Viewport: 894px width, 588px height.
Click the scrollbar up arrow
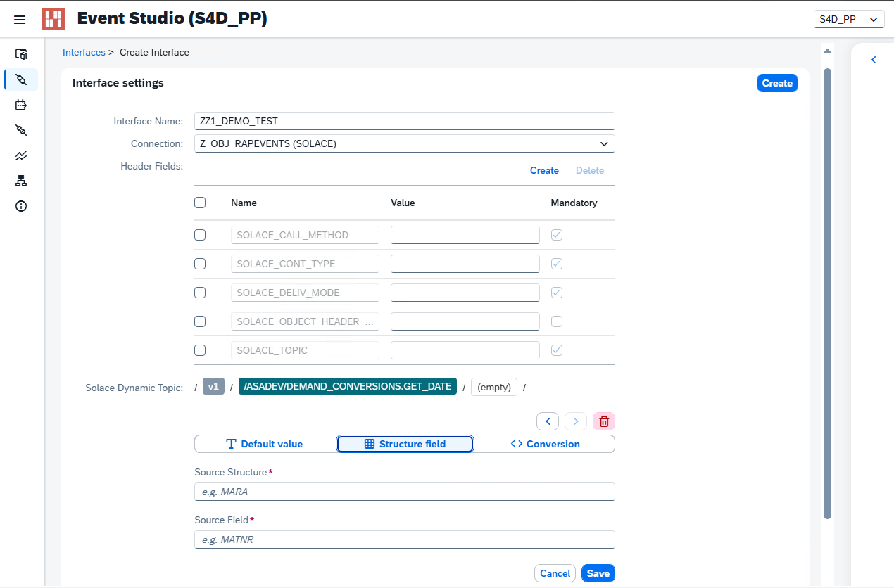(828, 51)
